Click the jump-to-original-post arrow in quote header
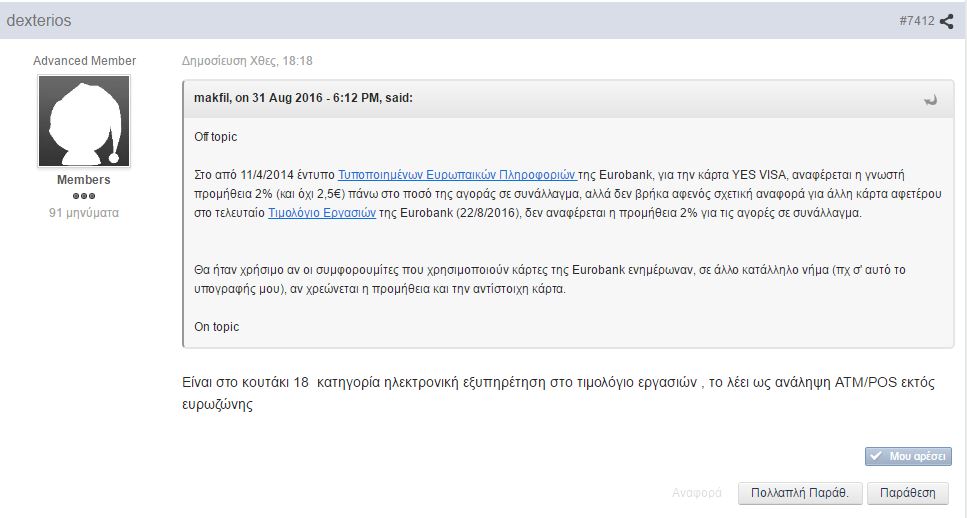The height and width of the screenshot is (518, 967). tap(930, 99)
